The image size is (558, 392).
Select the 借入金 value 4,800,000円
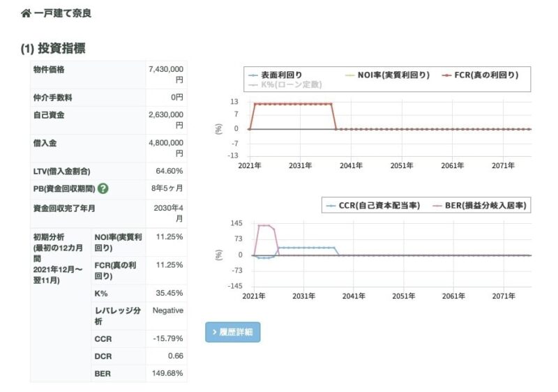(x=166, y=148)
